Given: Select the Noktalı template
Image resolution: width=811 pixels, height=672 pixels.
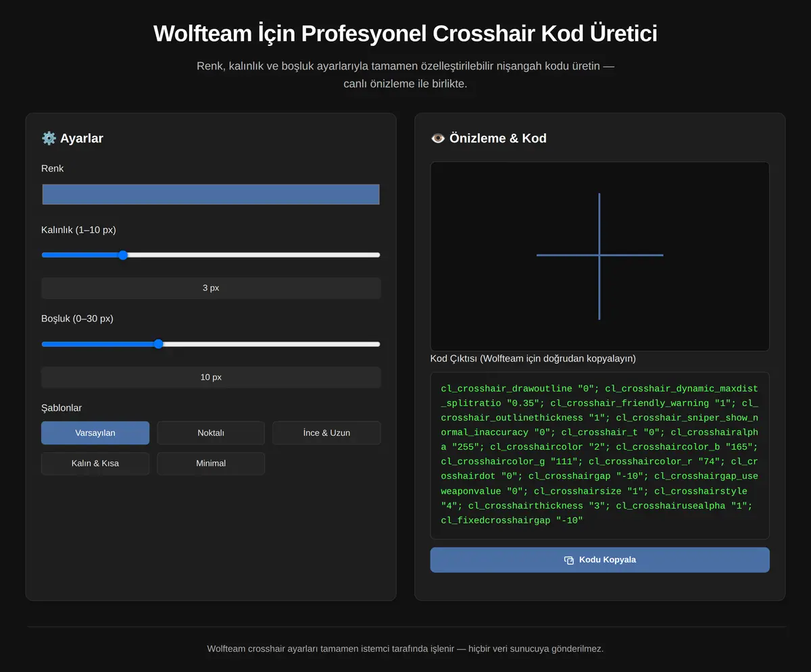Looking at the screenshot, I should (211, 433).
